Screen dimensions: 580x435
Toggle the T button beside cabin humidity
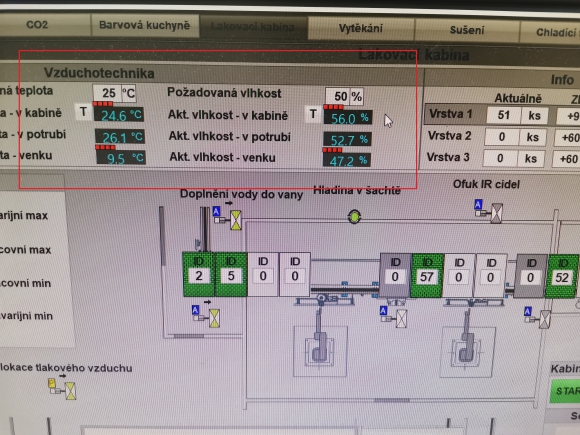[313, 114]
